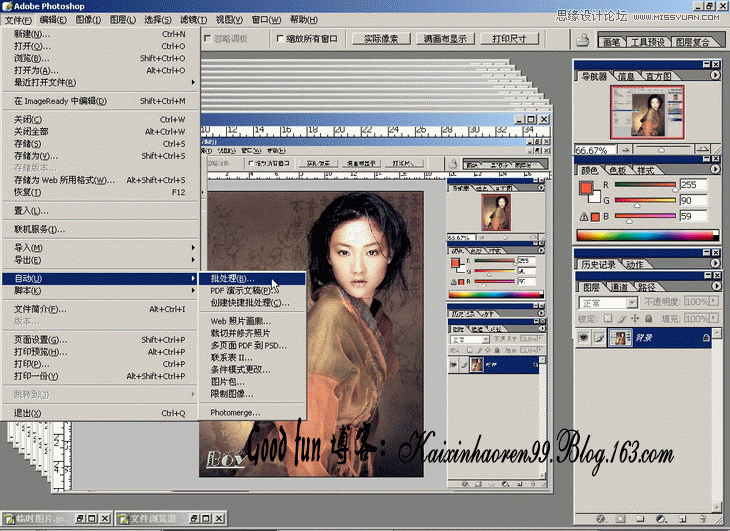Screen dimensions: 730x531
Task: Switch to the 直方图 tab
Action: 658,76
